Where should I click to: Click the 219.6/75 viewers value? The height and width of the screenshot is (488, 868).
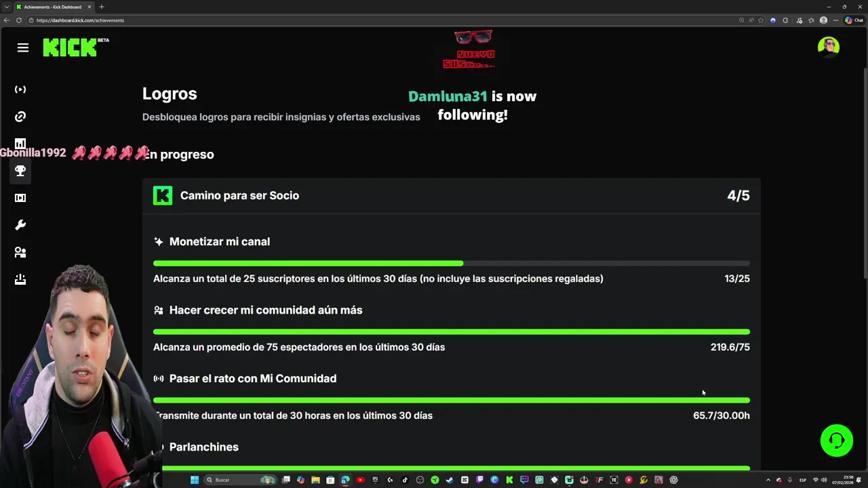(730, 347)
